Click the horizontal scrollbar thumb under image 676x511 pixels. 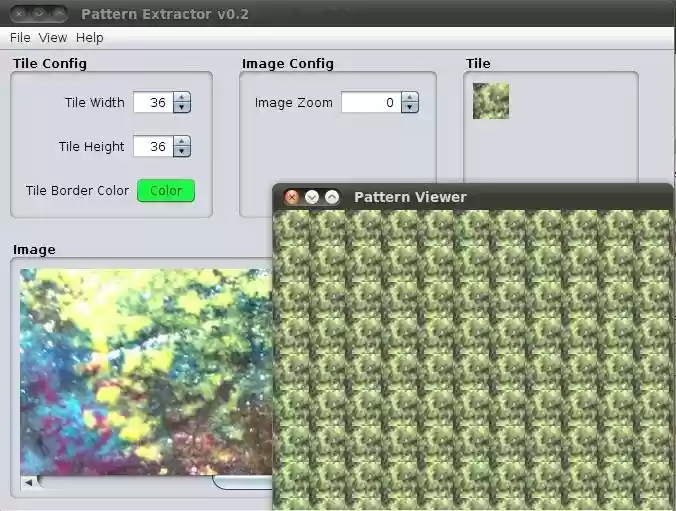tap(243, 483)
